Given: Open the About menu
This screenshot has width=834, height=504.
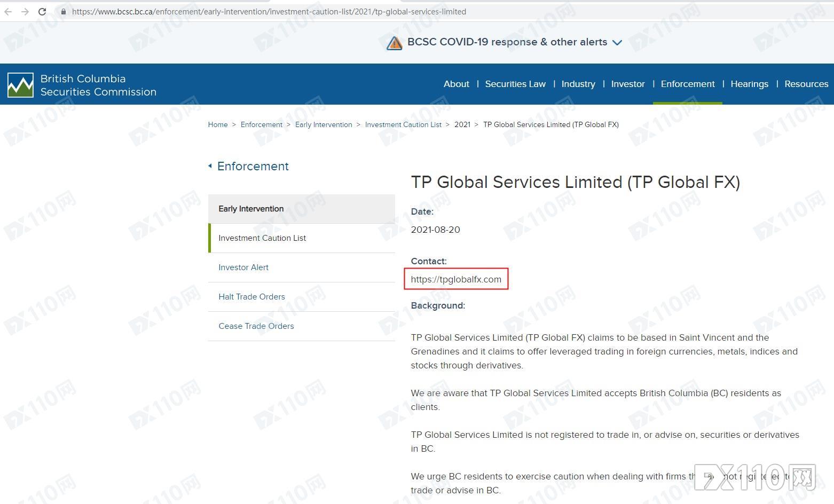Looking at the screenshot, I should [457, 84].
